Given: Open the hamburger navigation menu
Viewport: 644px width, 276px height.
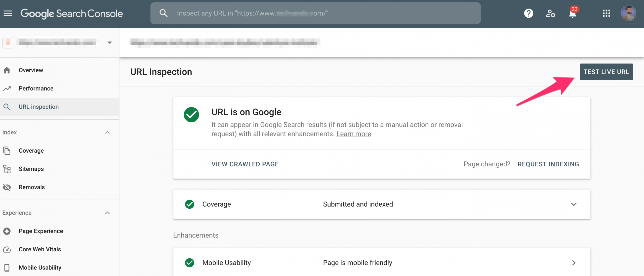Looking at the screenshot, I should point(8,13).
